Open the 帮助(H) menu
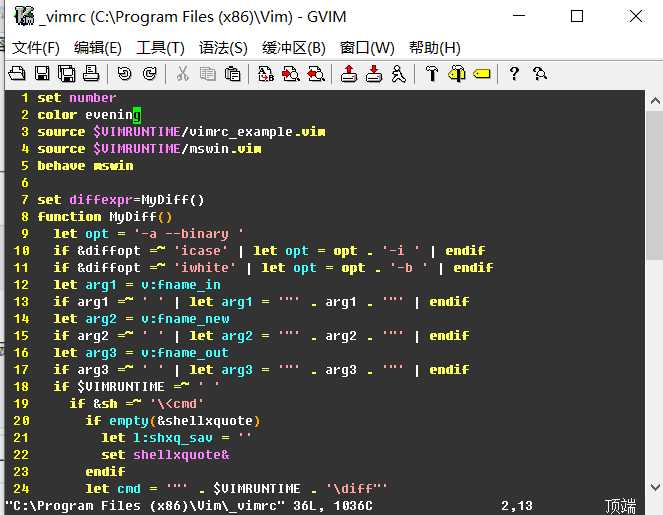Viewport: 663px width, 515px height. tap(435, 48)
